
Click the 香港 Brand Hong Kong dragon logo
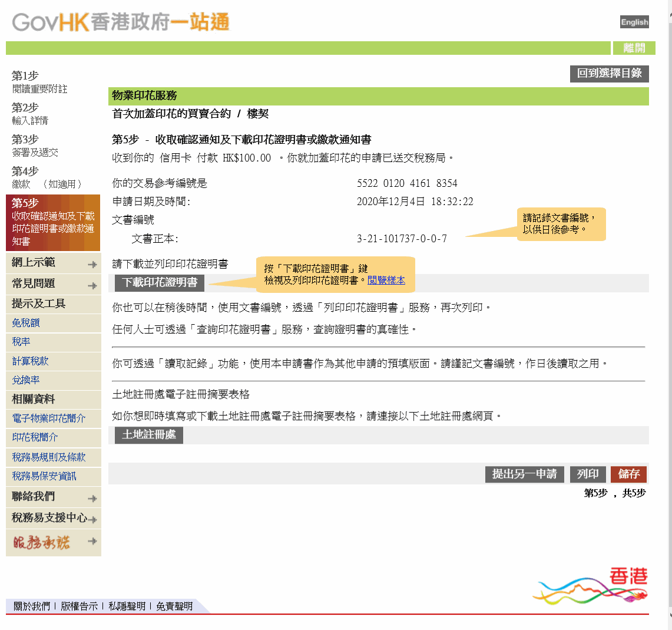tap(591, 586)
